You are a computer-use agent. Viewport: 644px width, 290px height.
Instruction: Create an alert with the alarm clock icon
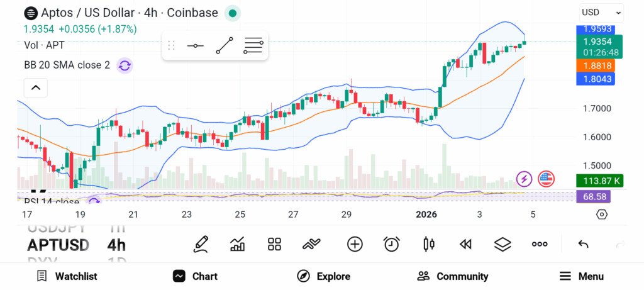(392, 244)
